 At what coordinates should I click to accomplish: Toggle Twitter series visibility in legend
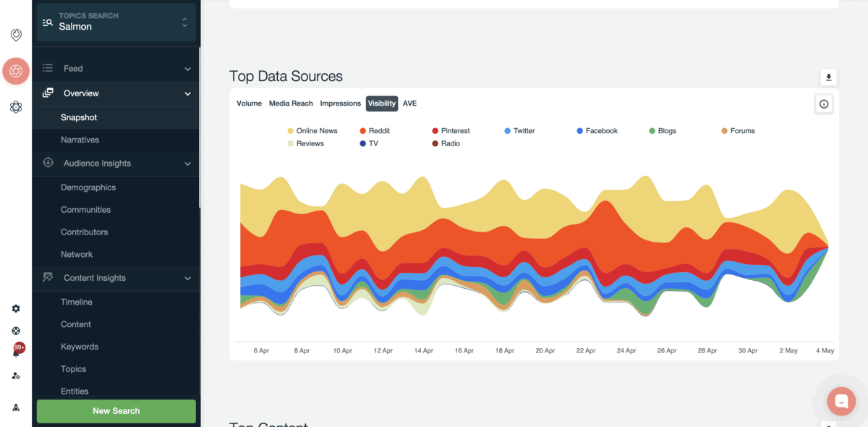(524, 131)
